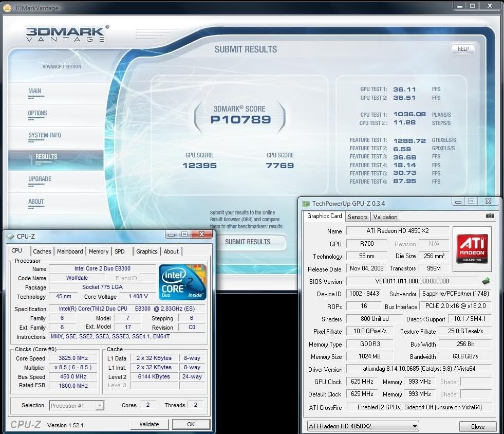504x434 pixels.
Task: Select the Memory tab in CPU-Z
Action: point(98,251)
